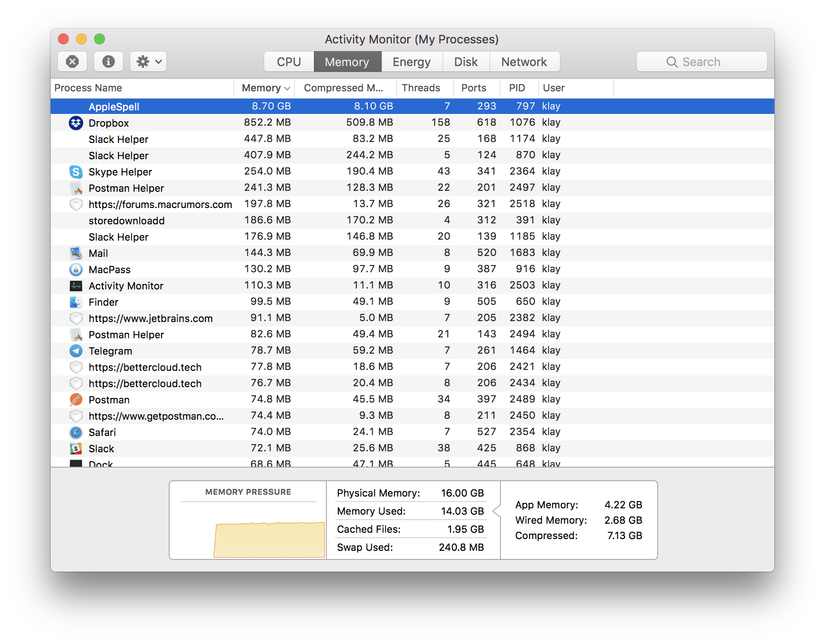Sort by the User column header
The image size is (825, 644).
coord(576,88)
